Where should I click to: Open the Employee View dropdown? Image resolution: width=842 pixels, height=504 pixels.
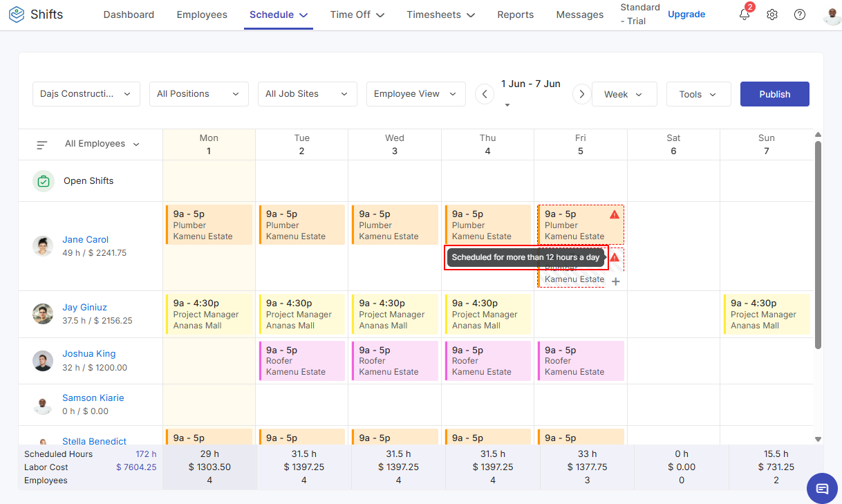tap(416, 94)
